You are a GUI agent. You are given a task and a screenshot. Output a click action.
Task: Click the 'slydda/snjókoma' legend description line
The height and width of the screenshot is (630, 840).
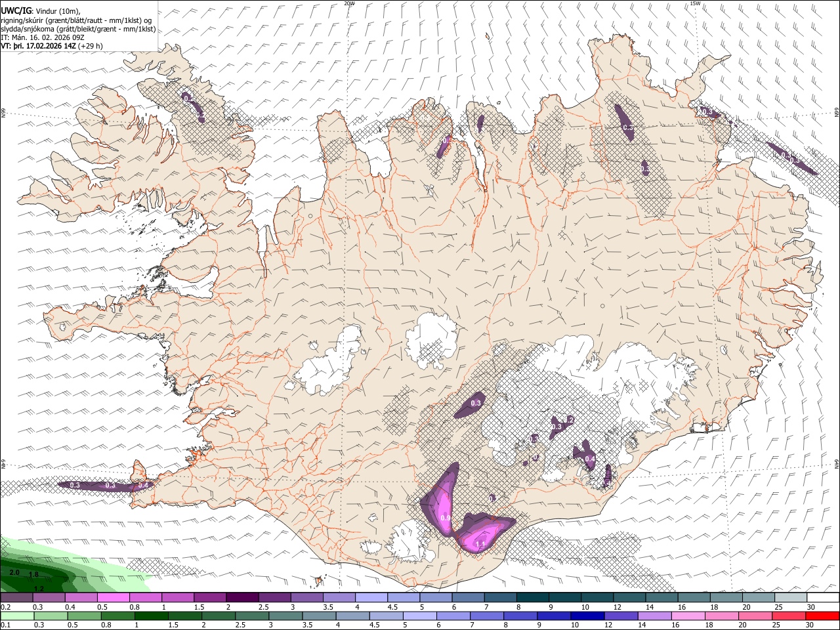click(78, 29)
